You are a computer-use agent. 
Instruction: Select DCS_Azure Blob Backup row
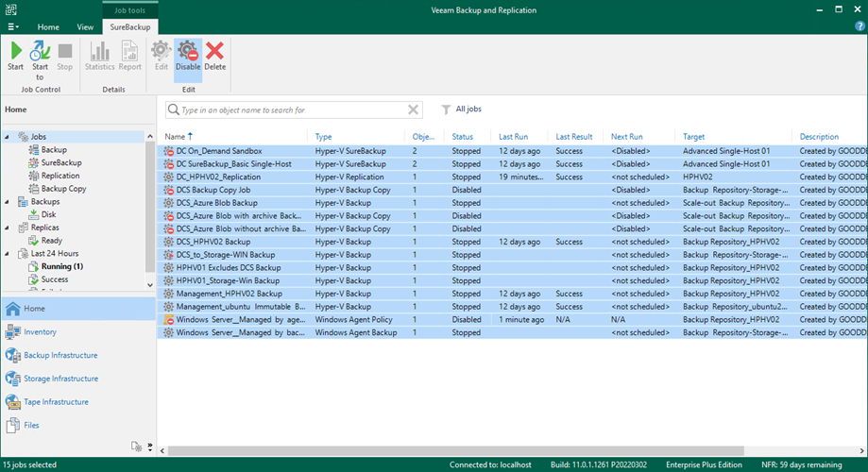point(512,203)
